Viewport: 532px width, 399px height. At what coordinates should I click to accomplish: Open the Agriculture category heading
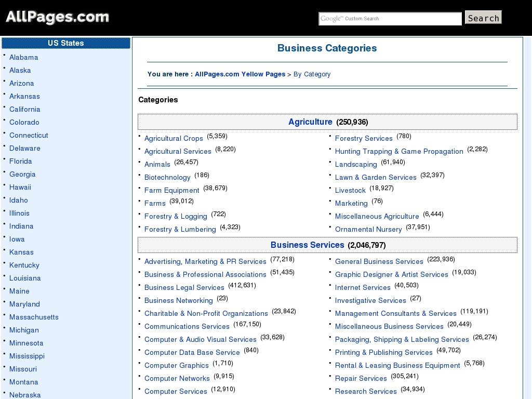[x=310, y=122]
